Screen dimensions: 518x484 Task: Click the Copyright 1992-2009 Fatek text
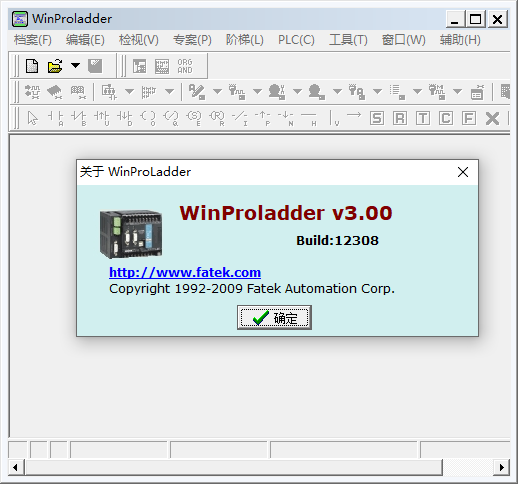pyautogui.click(x=252, y=289)
